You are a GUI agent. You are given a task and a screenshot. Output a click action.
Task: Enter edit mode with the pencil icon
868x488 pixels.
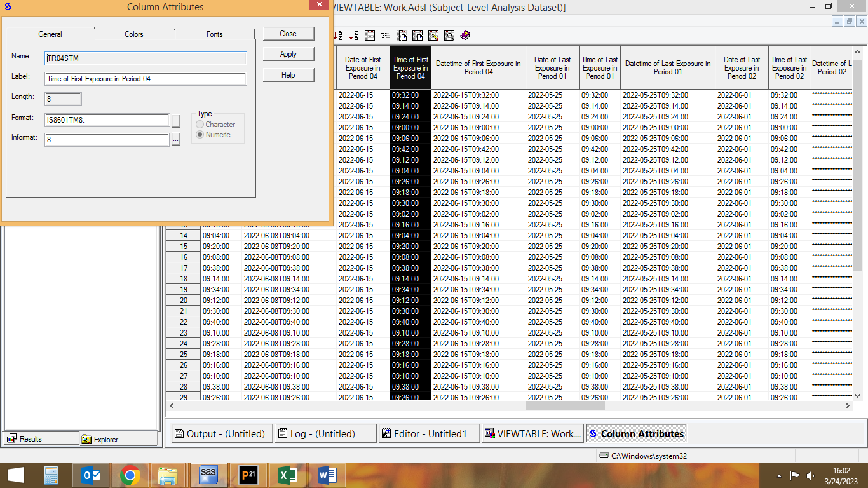coord(433,36)
